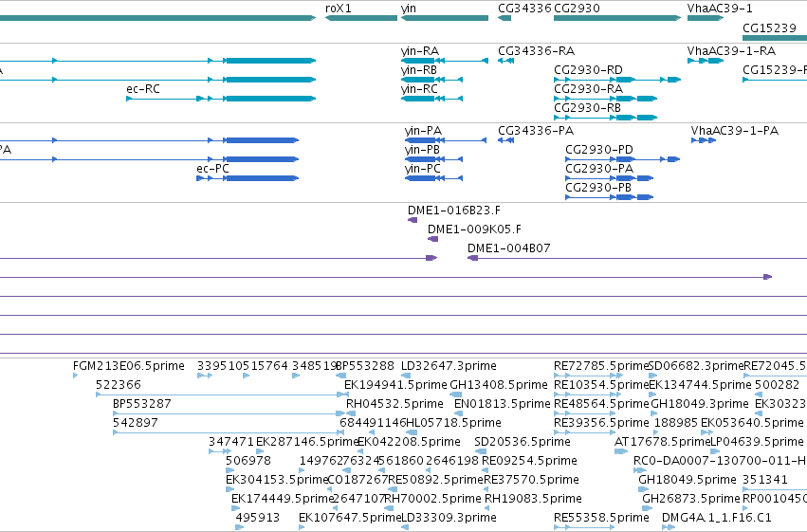Click the CG2930-RD transcript label
This screenshot has height=532, width=807.
click(588, 70)
